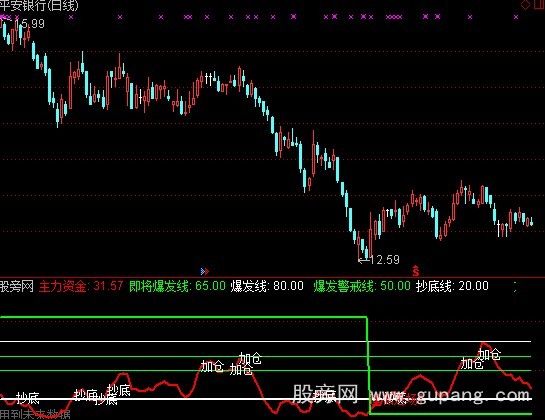
Task: Select the 主力资金: 31.57 indicator value
Action: [x=81, y=286]
